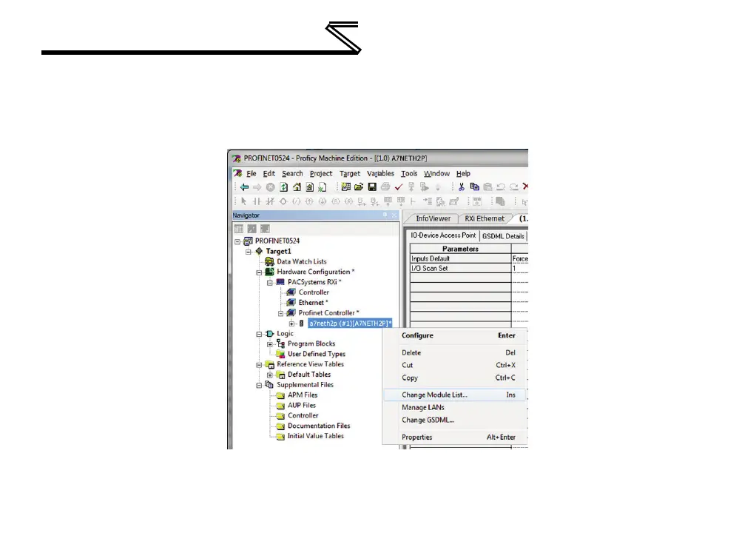Viewport: 756px width, 533px height.
Task: Collapse the Supplemental Files node
Action: pyautogui.click(x=259, y=386)
